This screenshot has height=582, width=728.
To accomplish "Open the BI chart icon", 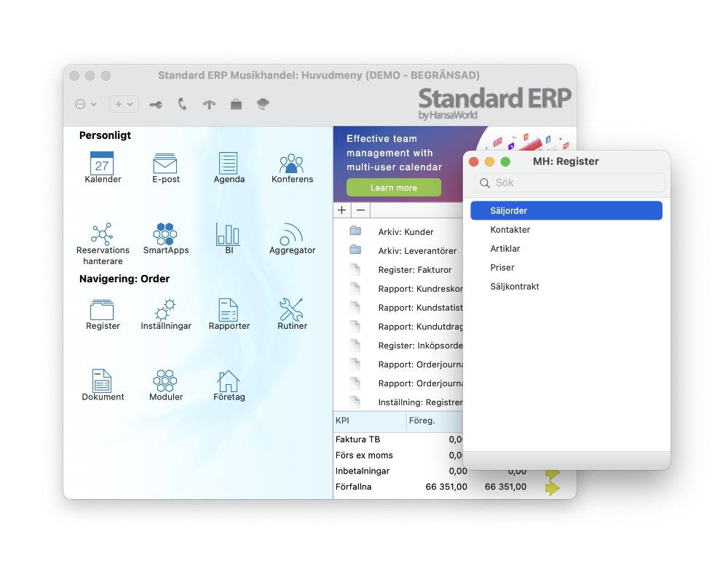I will click(x=229, y=234).
